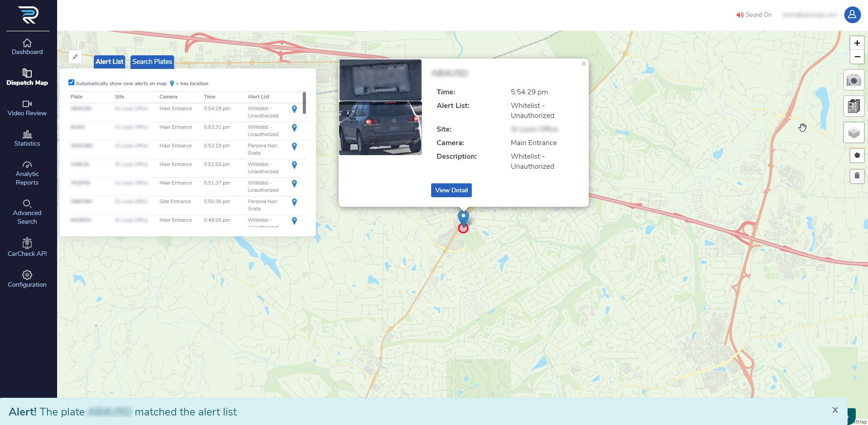Dismiss the bottom alert banner

[x=835, y=410]
